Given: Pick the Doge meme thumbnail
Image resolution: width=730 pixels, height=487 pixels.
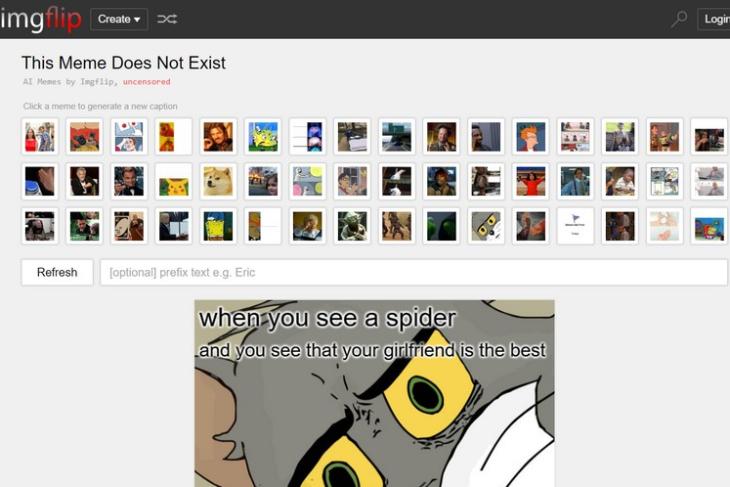Looking at the screenshot, I should tap(218, 181).
